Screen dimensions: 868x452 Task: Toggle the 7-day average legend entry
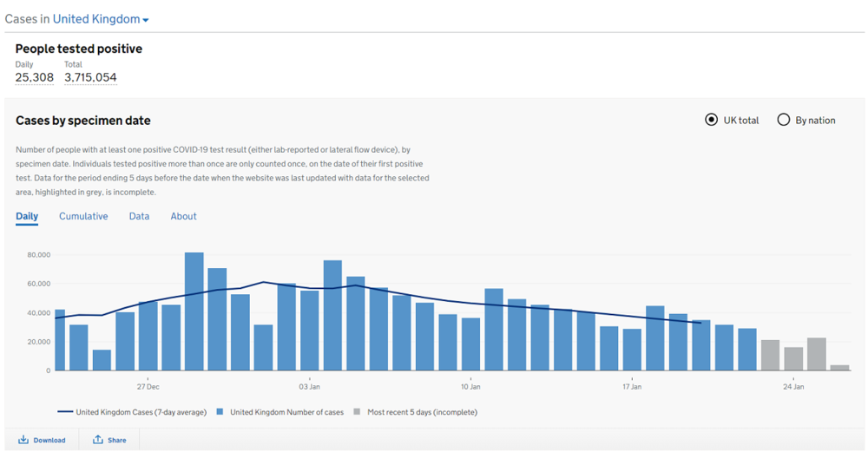pyautogui.click(x=132, y=412)
